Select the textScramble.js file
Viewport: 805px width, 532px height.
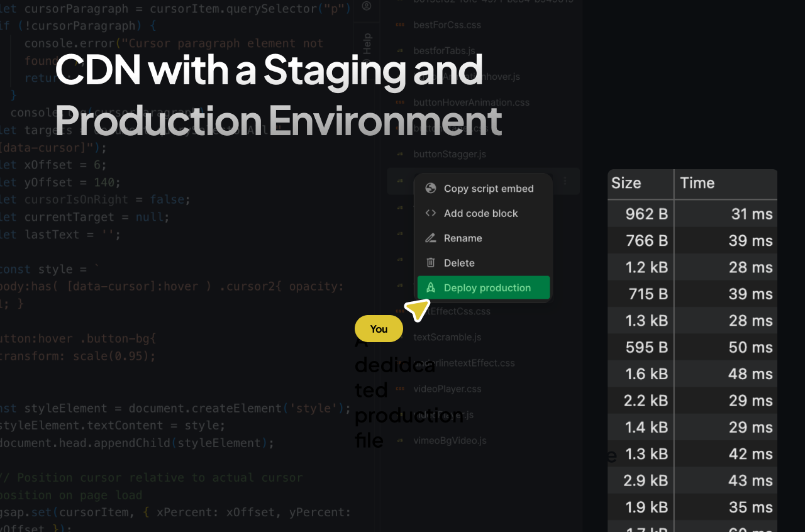[x=447, y=337]
